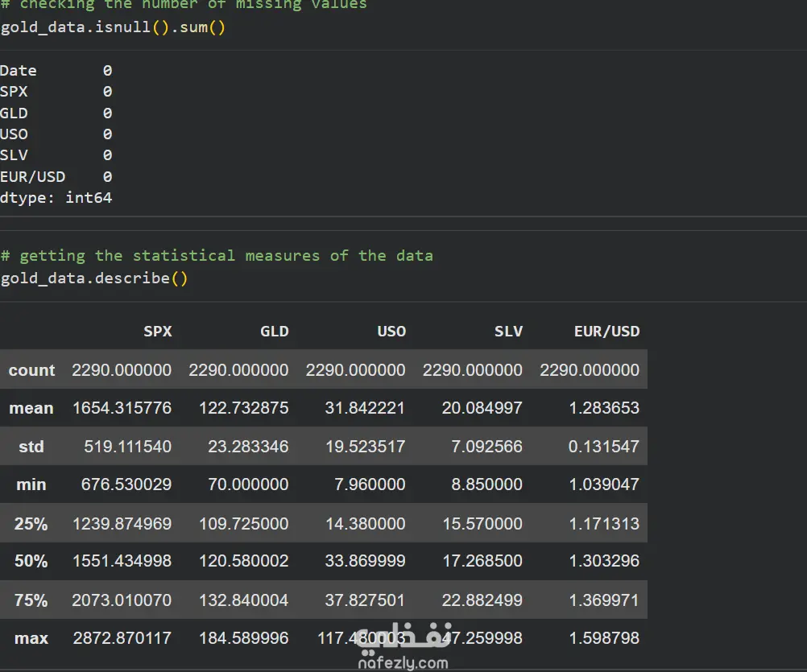Click the '25%' row label
Screen dimensions: 807x672
[31, 523]
